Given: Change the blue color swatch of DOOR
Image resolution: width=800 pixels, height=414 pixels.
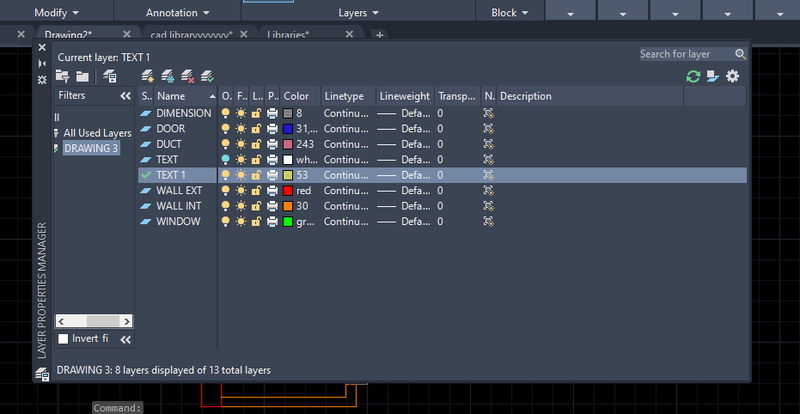Looking at the screenshot, I should coord(288,129).
